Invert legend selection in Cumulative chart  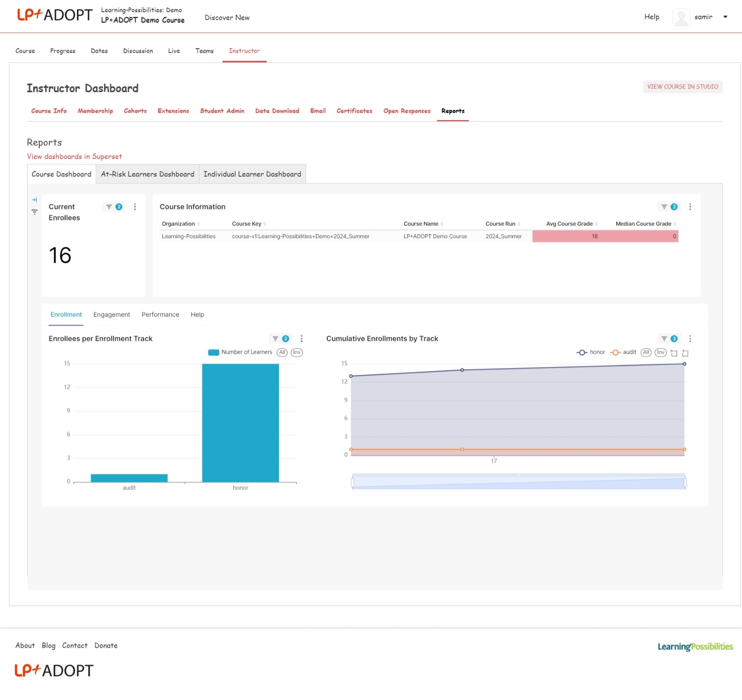[661, 352]
